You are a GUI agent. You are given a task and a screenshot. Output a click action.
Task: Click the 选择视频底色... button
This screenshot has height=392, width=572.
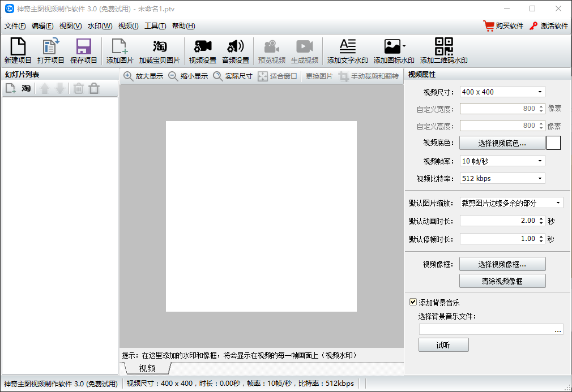click(x=502, y=143)
